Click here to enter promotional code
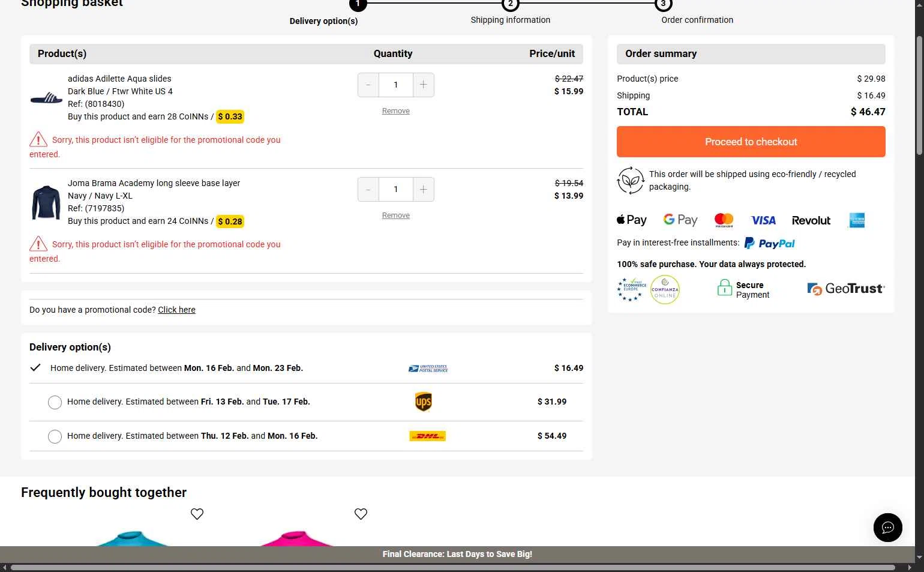 click(x=176, y=310)
